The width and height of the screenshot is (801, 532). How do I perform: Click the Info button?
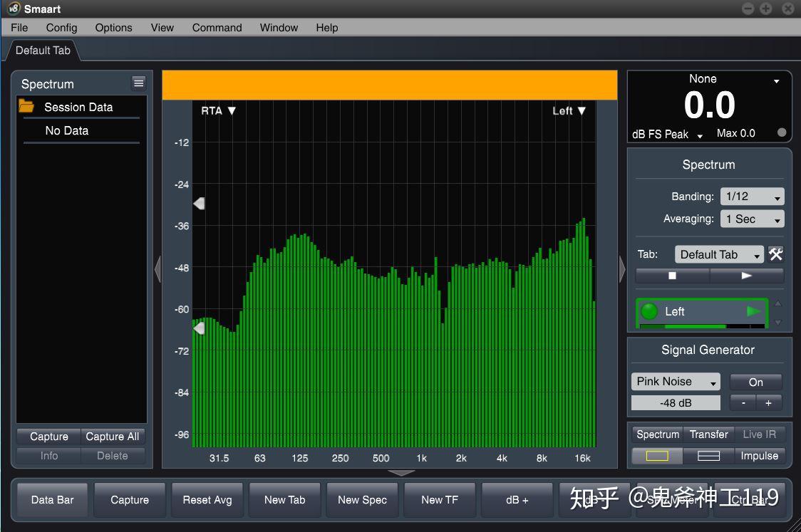coord(49,455)
